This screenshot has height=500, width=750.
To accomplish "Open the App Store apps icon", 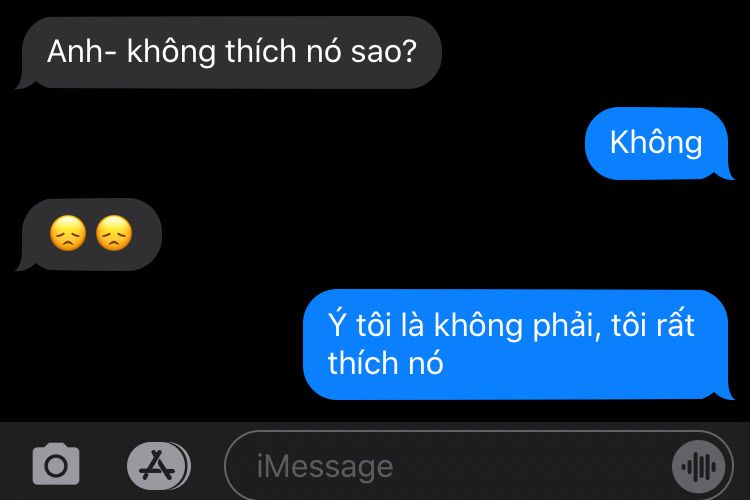I will [x=158, y=466].
